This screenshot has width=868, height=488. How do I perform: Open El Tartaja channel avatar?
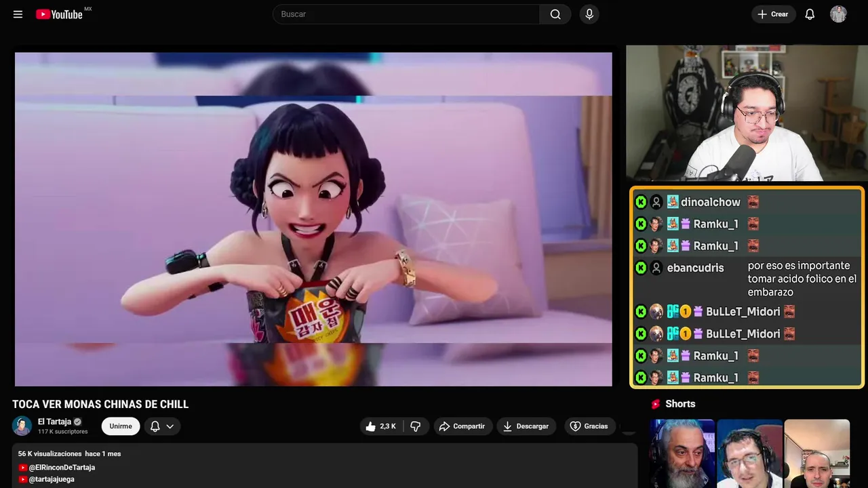[22, 426]
